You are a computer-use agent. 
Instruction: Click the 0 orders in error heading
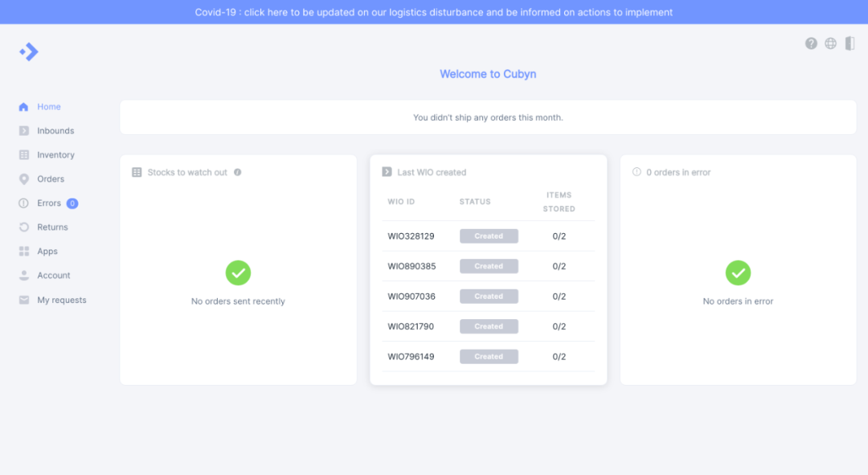[x=678, y=172]
